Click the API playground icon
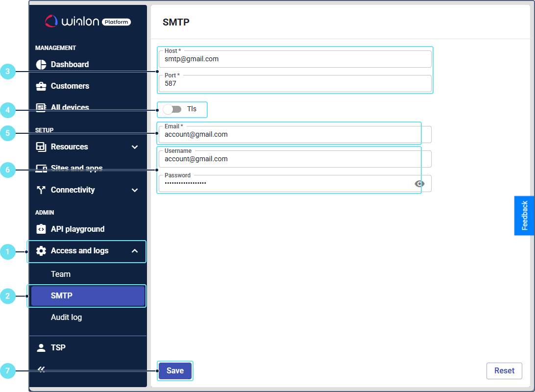 click(x=41, y=229)
